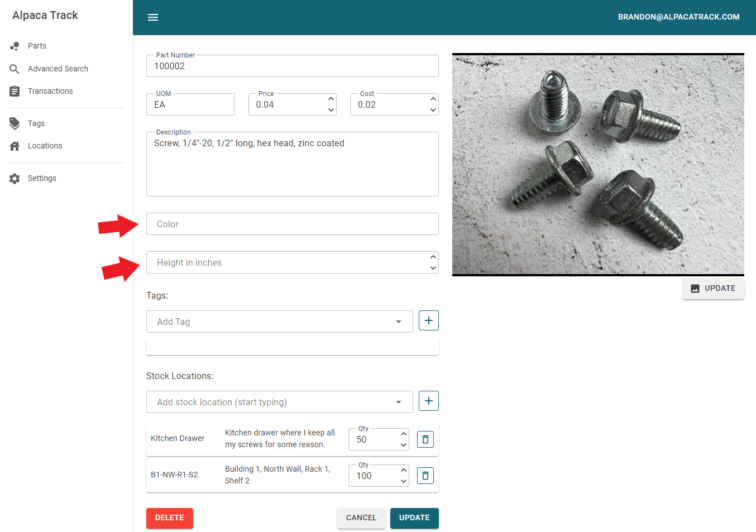756x532 pixels.
Task: Click the screw product photo
Action: point(598,165)
